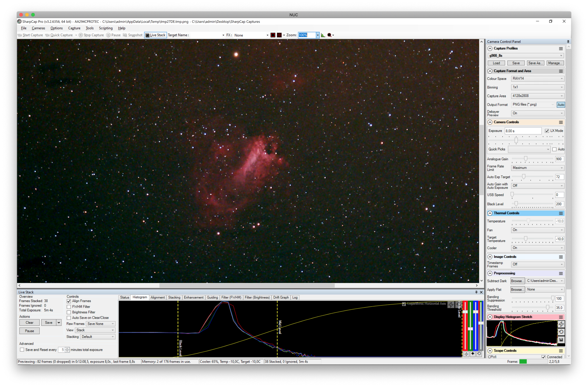This screenshot has height=387, width=588.
Task: Click the Manage... profiles button
Action: [x=555, y=63]
